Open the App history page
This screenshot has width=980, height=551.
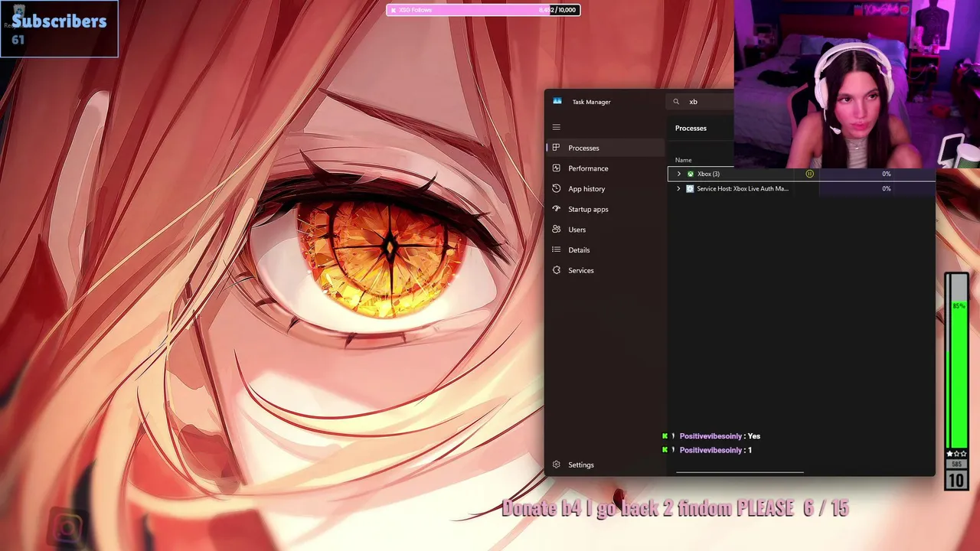point(606,188)
